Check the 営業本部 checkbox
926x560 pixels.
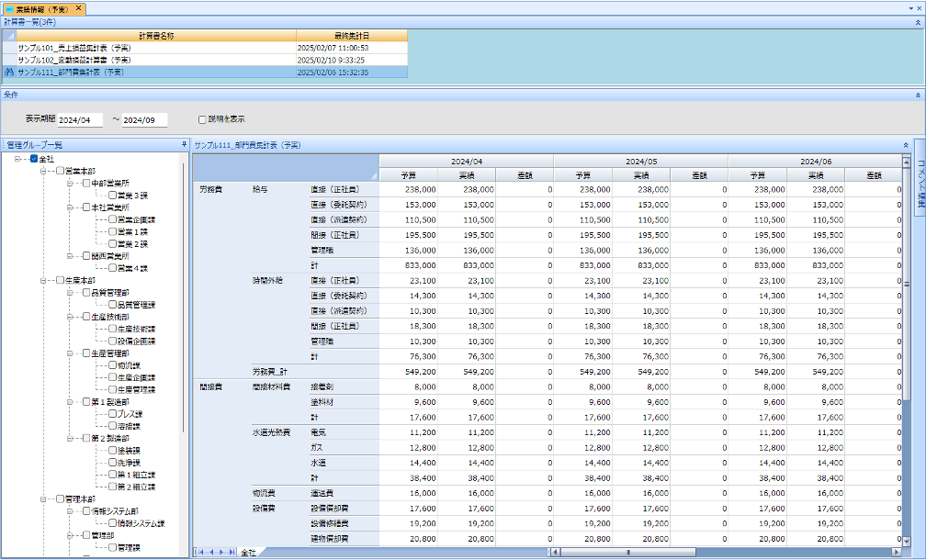click(x=61, y=171)
